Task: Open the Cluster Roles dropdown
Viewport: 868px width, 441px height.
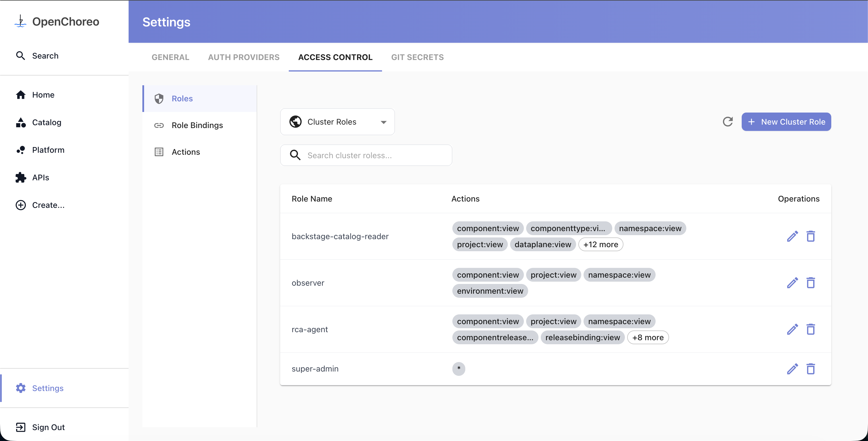Action: (337, 122)
